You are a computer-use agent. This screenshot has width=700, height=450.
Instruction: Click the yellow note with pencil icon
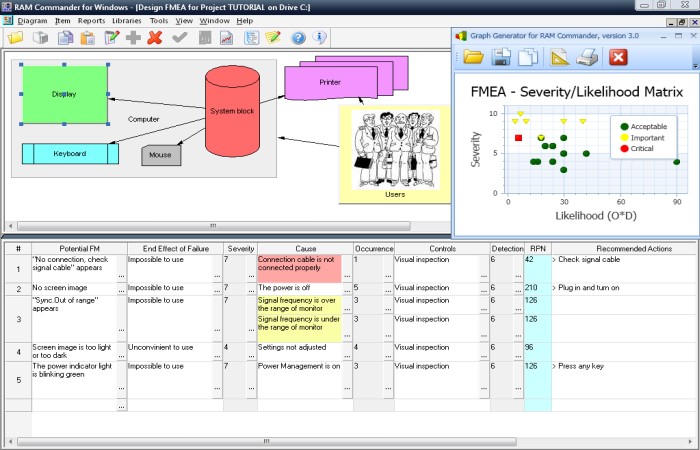click(x=273, y=38)
